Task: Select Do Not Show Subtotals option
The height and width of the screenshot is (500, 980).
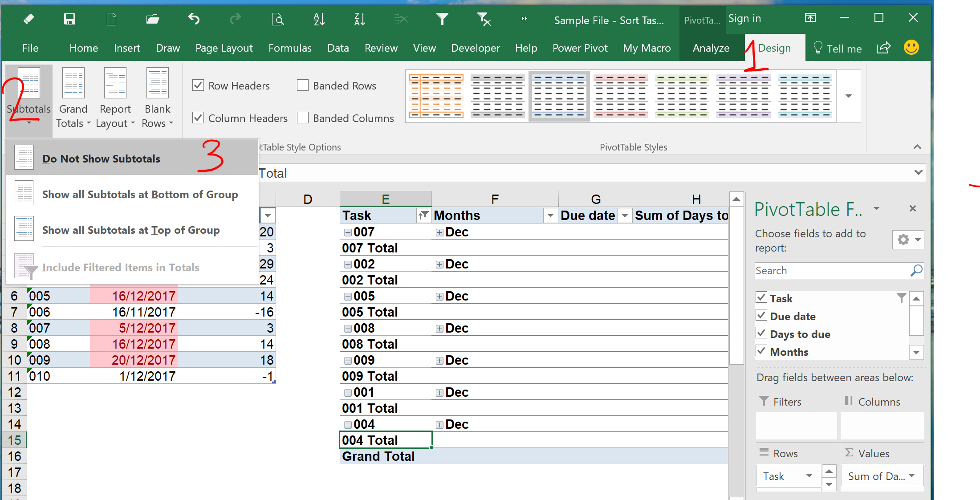Action: 101,159
